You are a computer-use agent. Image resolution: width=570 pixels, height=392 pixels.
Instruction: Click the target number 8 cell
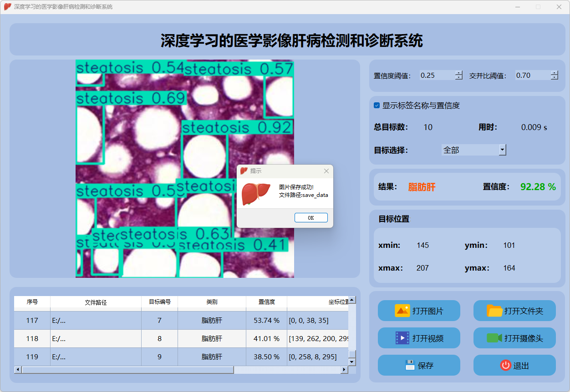pyautogui.click(x=159, y=339)
